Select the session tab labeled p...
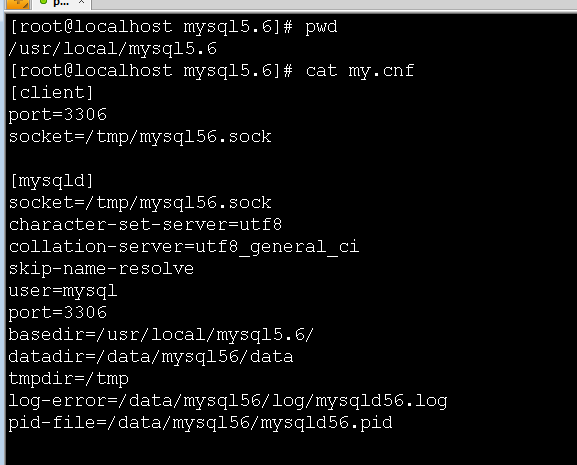577x465 pixels. (x=61, y=3)
